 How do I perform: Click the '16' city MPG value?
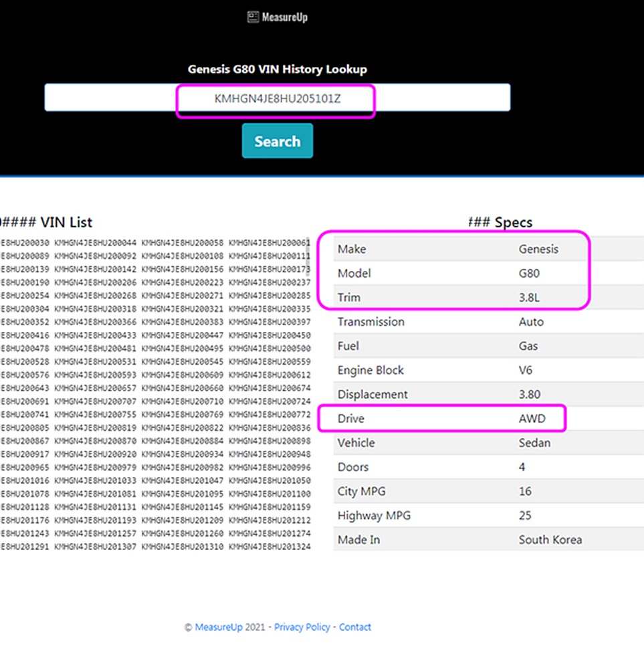(525, 492)
